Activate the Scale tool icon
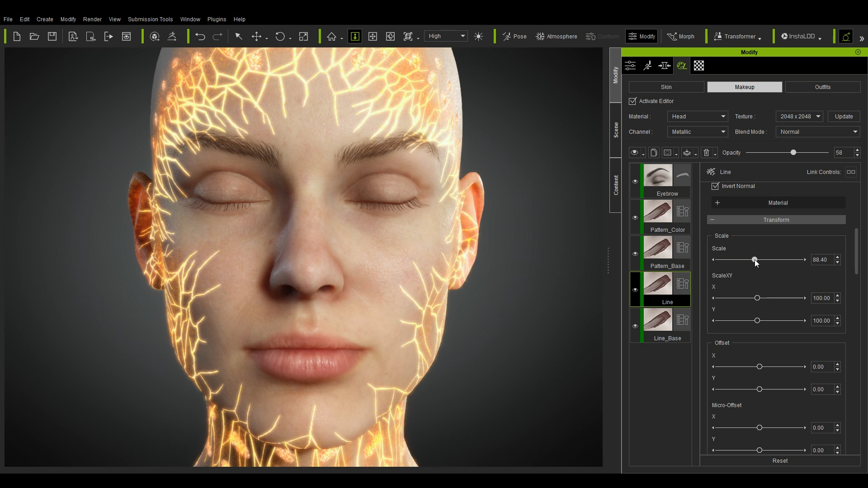This screenshot has height=488, width=868. 304,37
